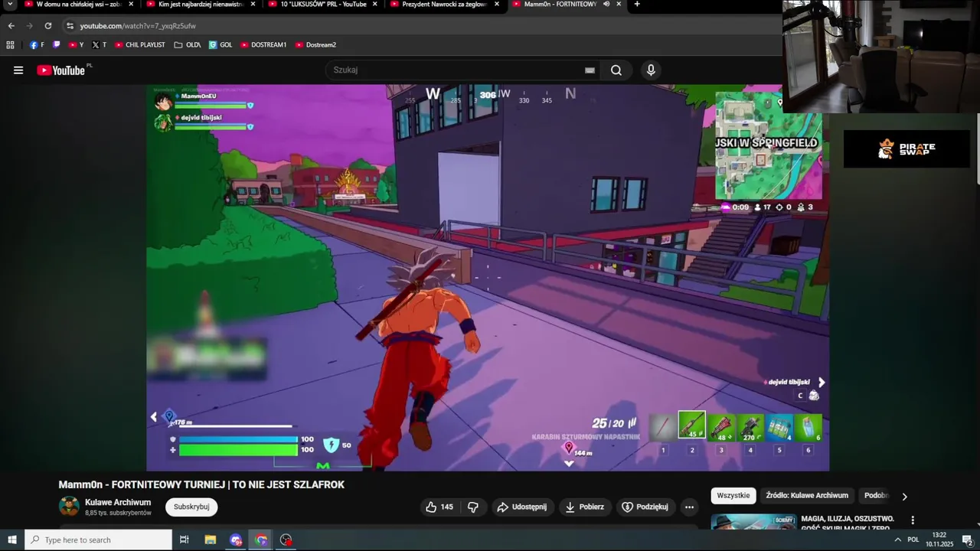
Task: Switch to tab W domu na chińskiej wsi
Action: 73,5
